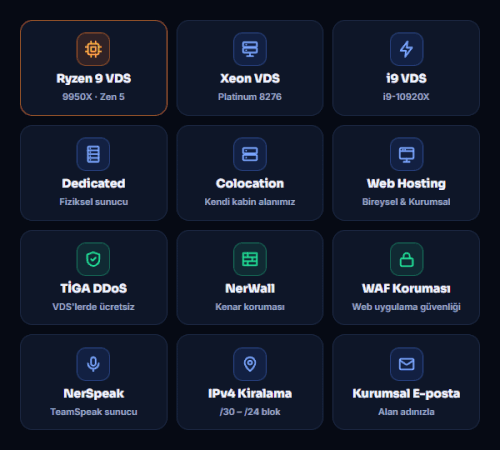Click the Colocation stacked servers icon

pyautogui.click(x=250, y=154)
